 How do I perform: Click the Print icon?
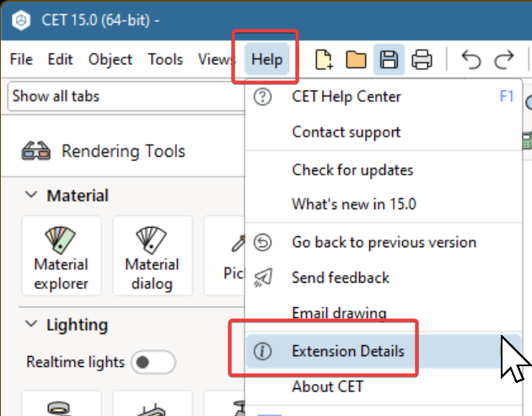tap(422, 59)
